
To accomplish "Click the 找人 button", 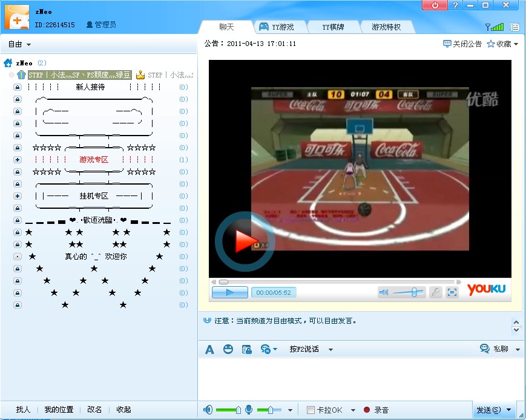I will tap(23, 409).
